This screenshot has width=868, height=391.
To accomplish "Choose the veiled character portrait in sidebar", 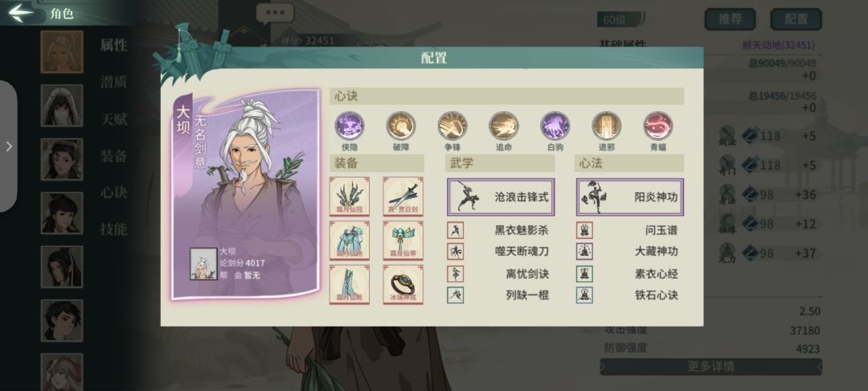I will point(61,105).
